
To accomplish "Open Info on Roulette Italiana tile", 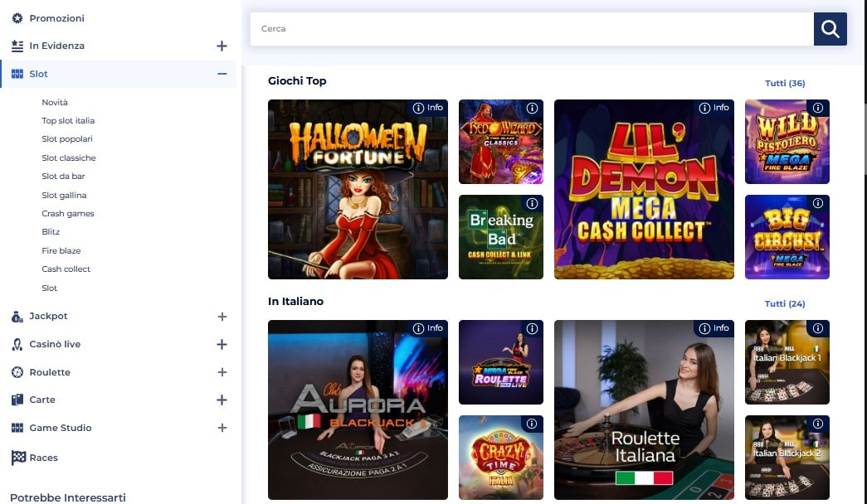I will click(x=714, y=328).
